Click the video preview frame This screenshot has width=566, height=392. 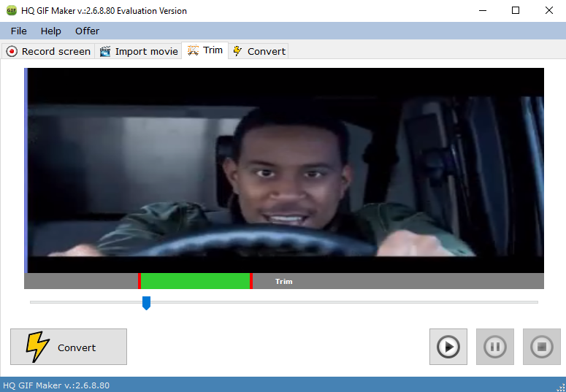[x=286, y=170]
